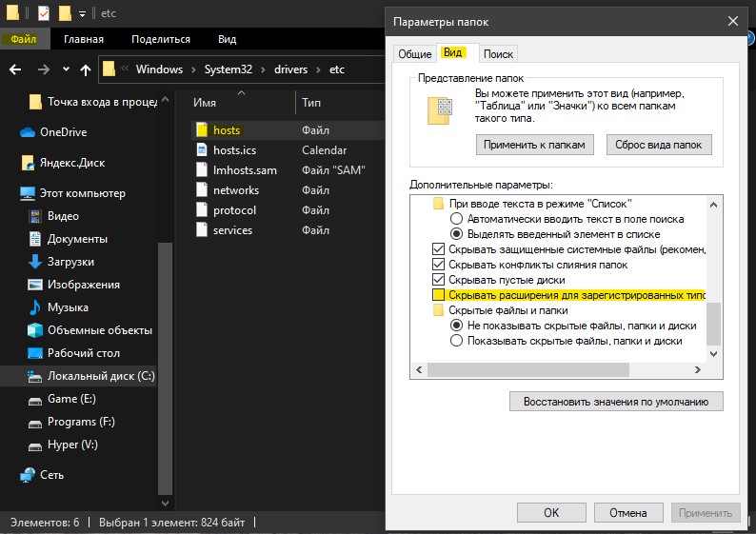Go up one folder level arrow
This screenshot has width=756, height=534.
[x=86, y=69]
